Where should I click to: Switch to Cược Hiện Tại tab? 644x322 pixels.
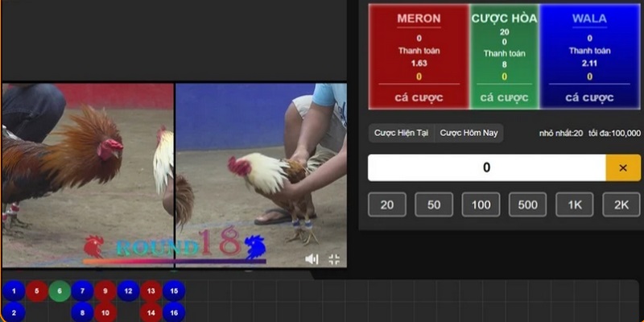click(x=402, y=133)
